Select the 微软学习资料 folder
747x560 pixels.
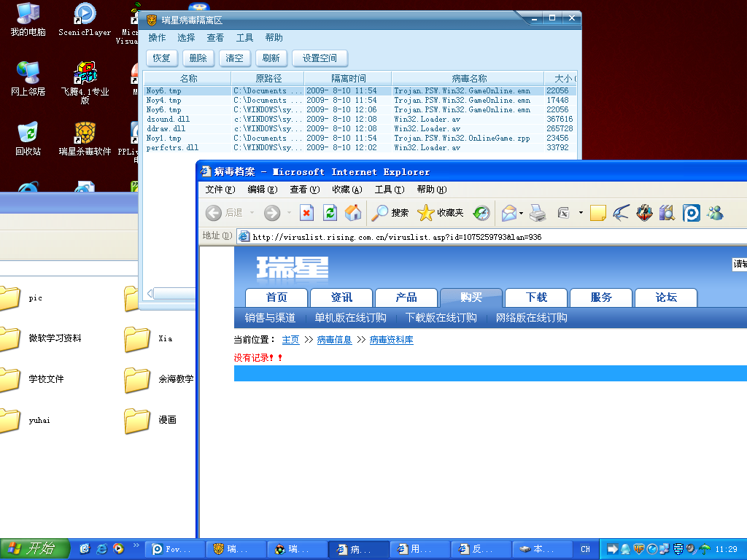41,338
